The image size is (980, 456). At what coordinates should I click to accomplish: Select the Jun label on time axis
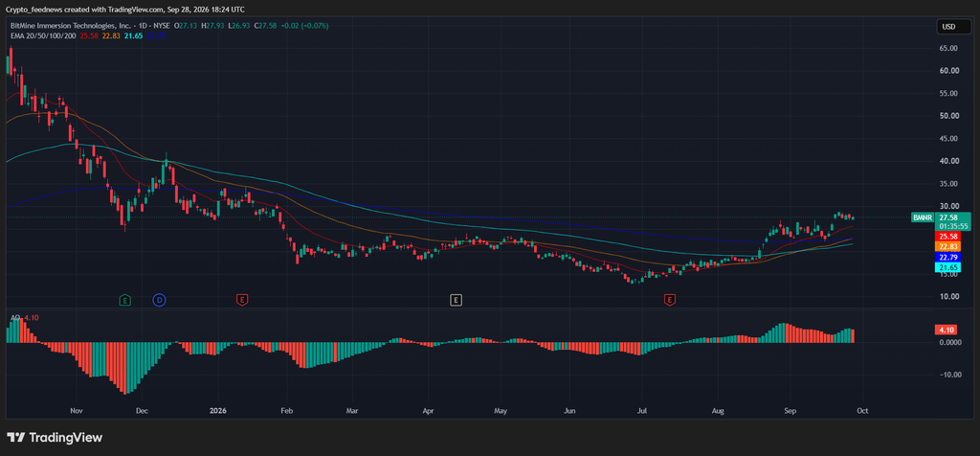569,411
